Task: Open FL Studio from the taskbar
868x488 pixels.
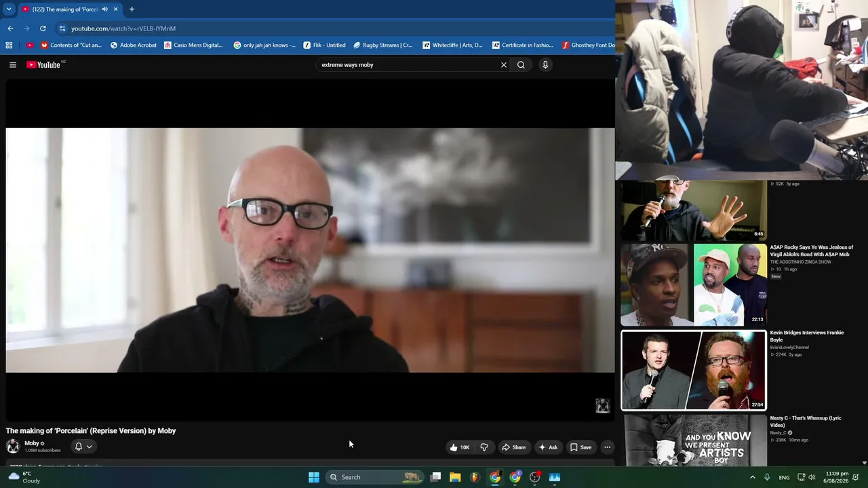Action: point(475,477)
